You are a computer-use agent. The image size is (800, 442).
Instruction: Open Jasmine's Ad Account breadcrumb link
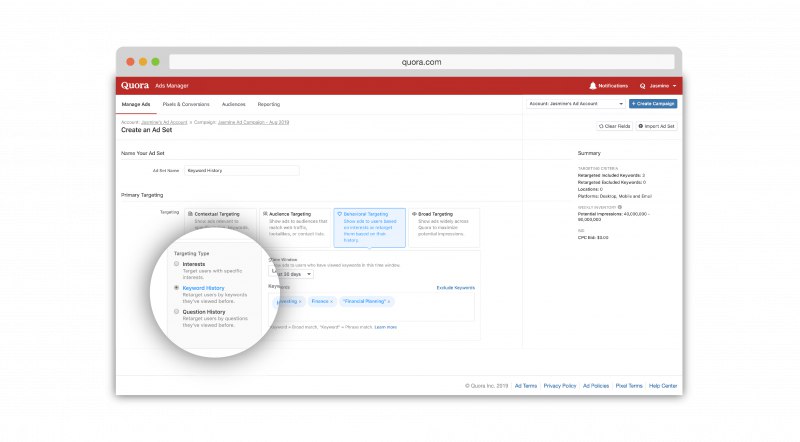click(164, 122)
